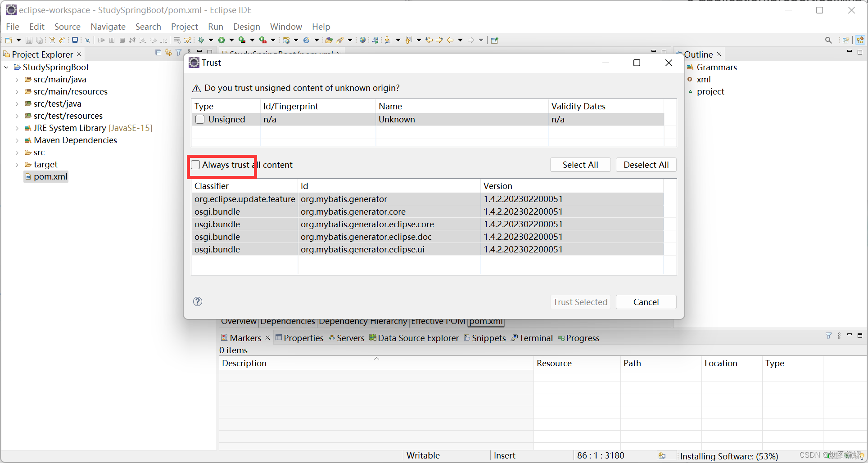Open the Navigate menu

(108, 27)
